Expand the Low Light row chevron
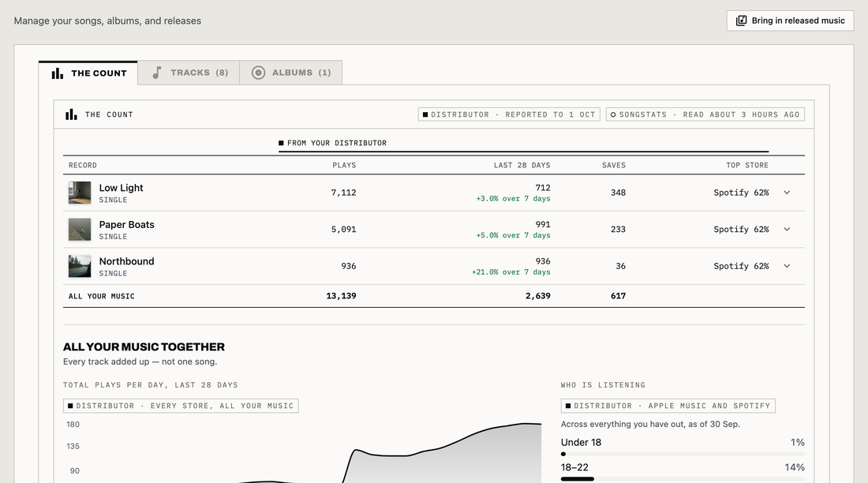The height and width of the screenshot is (483, 868). tap(787, 193)
